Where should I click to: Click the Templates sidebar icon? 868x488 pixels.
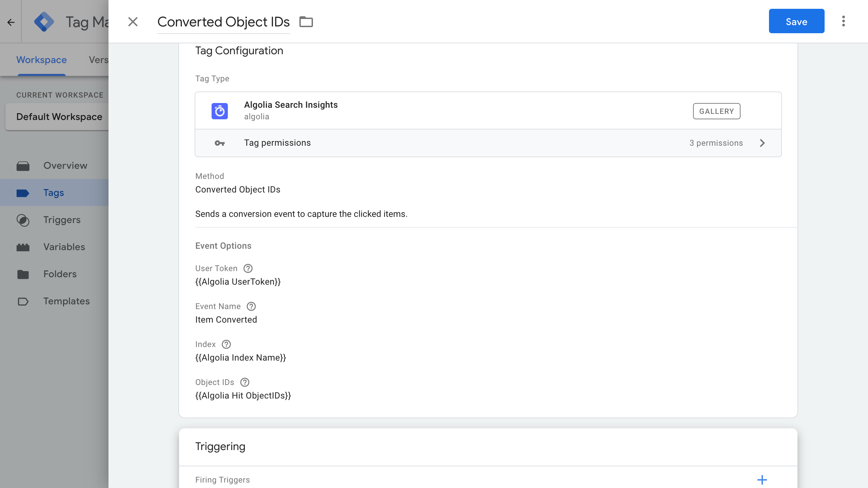coord(23,301)
